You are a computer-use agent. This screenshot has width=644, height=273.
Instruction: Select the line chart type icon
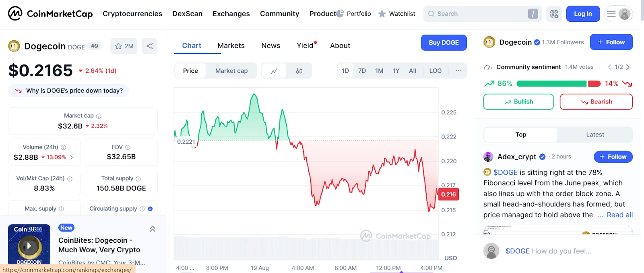click(274, 71)
